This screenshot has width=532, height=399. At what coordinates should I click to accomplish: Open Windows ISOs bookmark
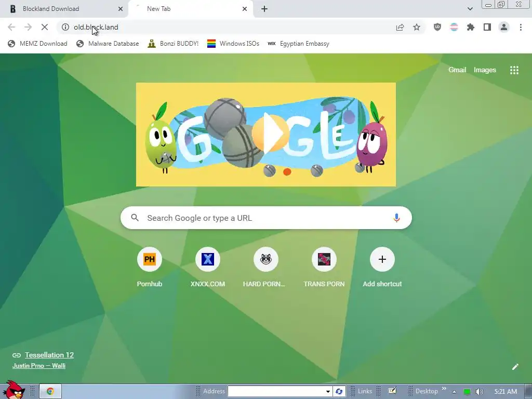(233, 44)
